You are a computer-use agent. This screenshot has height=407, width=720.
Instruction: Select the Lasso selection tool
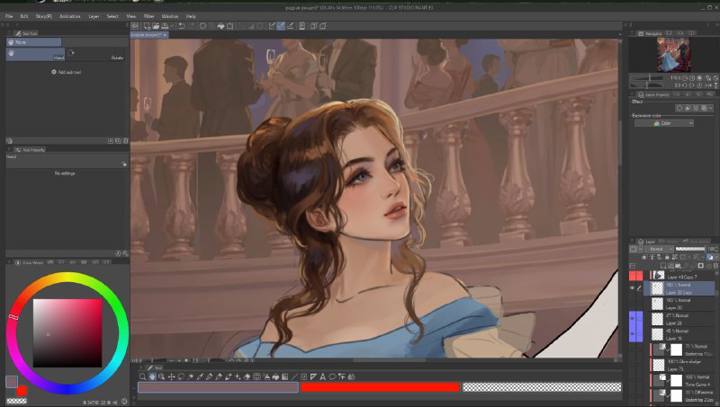click(x=181, y=377)
